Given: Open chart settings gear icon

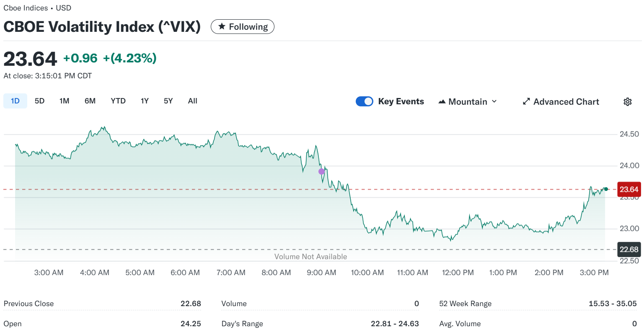Looking at the screenshot, I should click(x=627, y=102).
